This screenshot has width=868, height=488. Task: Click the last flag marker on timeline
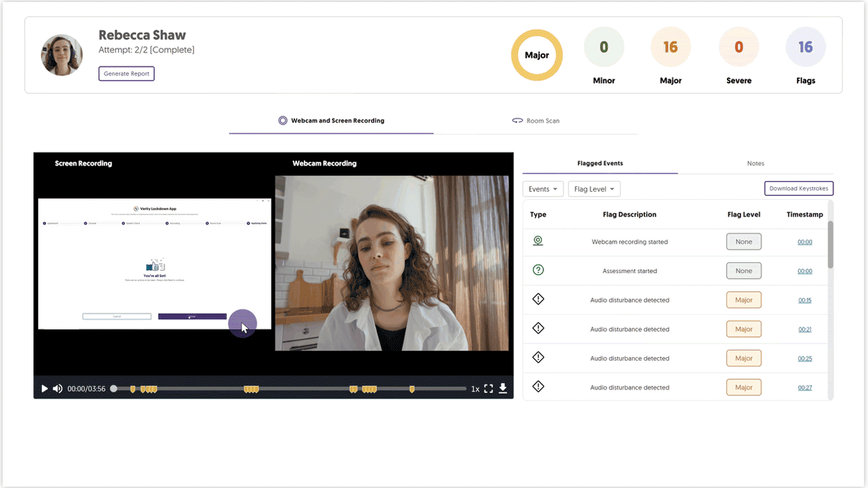coord(412,389)
